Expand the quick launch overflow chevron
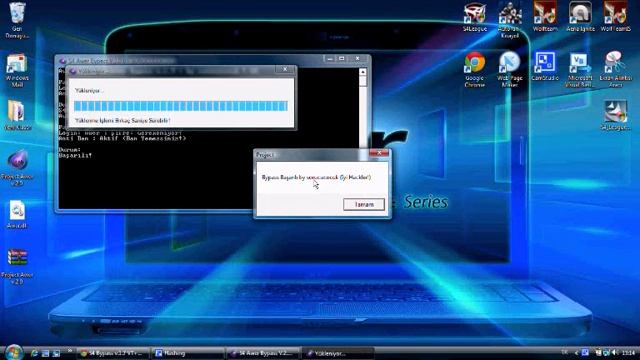640x360 pixels. coord(70,351)
